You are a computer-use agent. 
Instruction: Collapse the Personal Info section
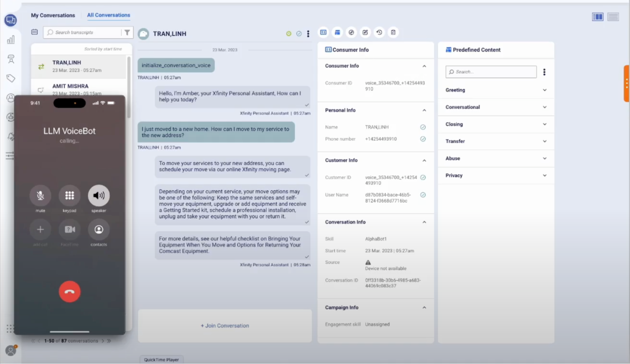(424, 110)
